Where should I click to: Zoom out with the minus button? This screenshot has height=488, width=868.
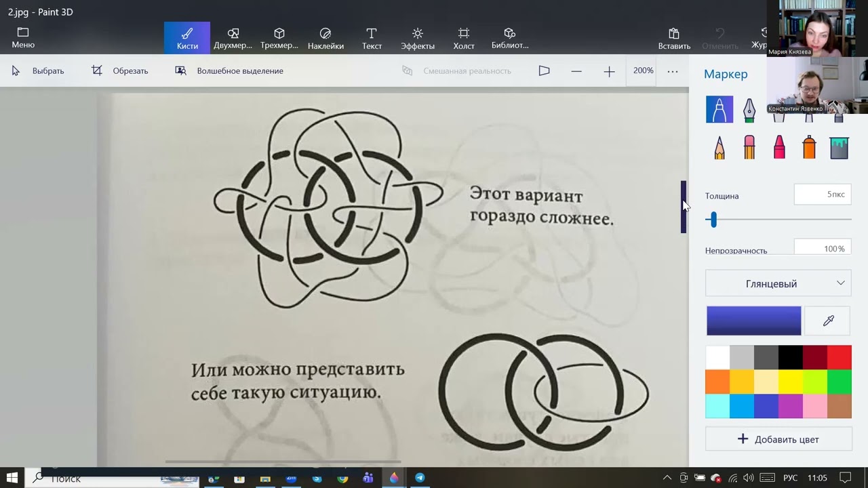[x=576, y=70]
